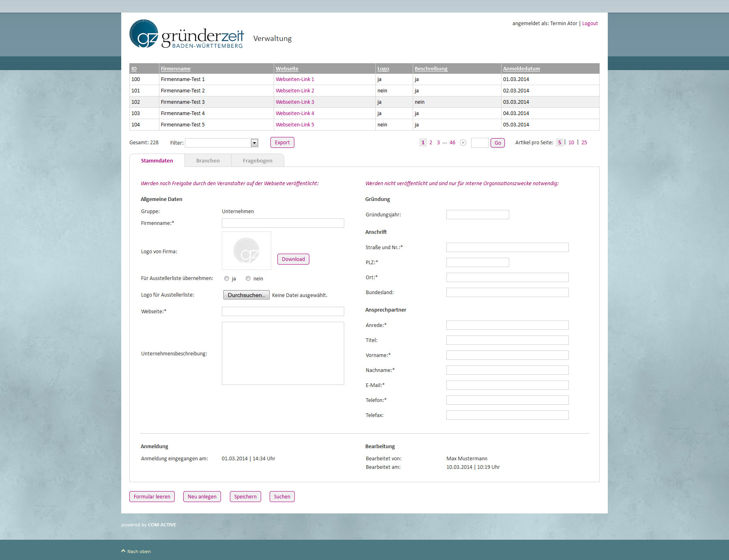Screen dimensions: 729x560
Task: Click the Telefax input field
Action: pos(508,415)
